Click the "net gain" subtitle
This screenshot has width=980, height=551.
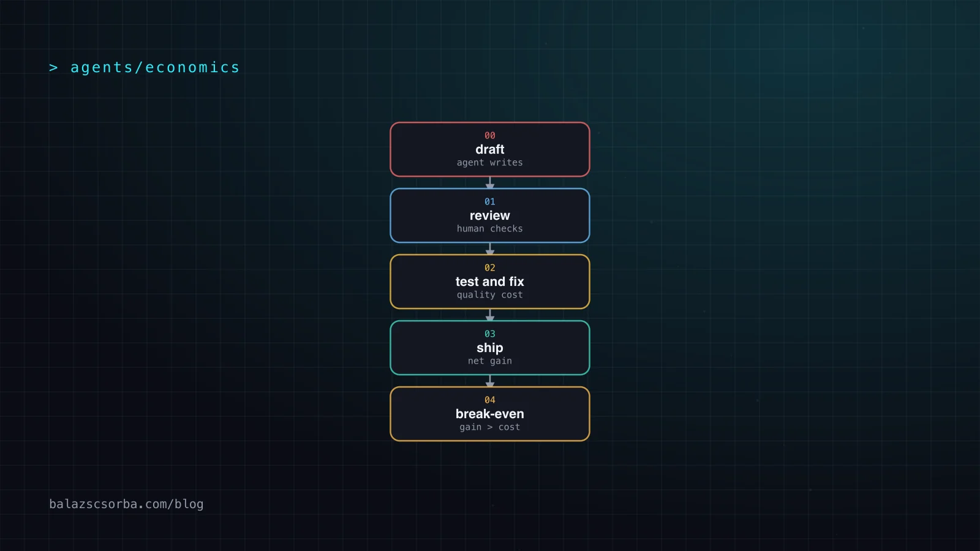pos(490,361)
